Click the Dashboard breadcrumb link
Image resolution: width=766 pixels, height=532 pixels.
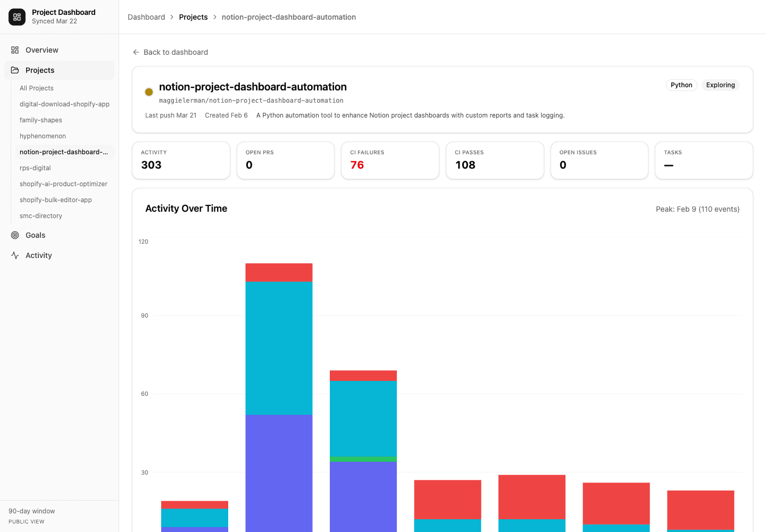pos(146,17)
